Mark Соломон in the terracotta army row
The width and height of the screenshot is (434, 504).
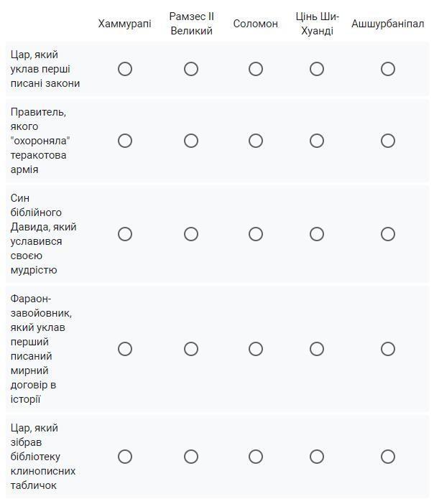256,141
